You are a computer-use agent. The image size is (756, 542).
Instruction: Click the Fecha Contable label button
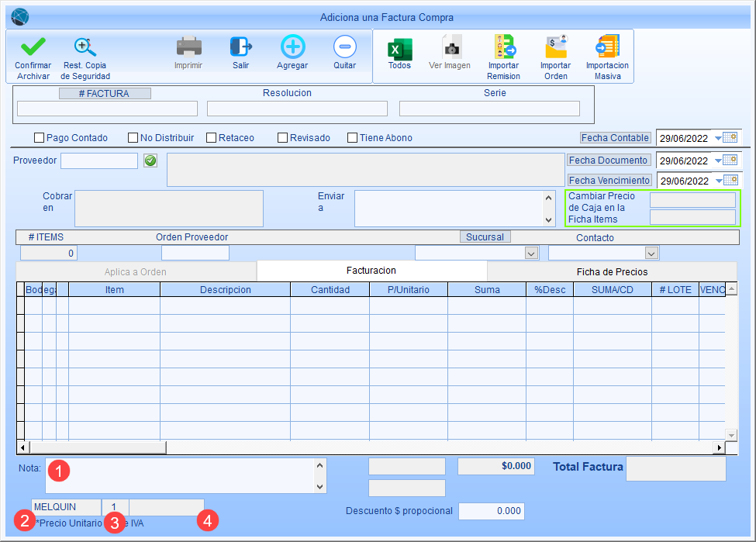(x=615, y=138)
